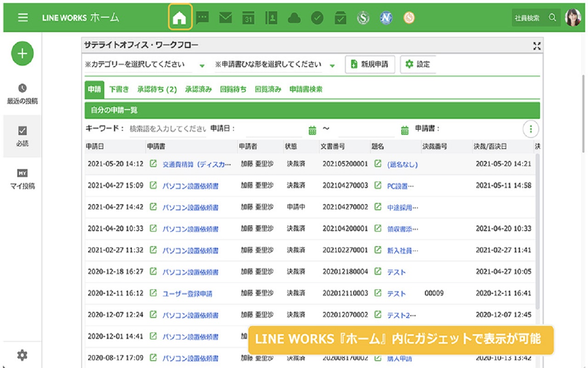
Task: Click the 新規申請 button
Action: [370, 64]
